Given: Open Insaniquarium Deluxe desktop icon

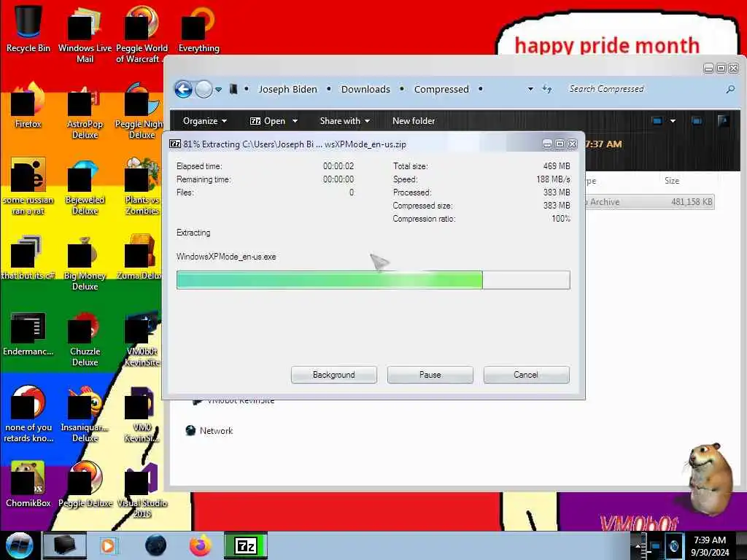Looking at the screenshot, I should coord(85,415).
